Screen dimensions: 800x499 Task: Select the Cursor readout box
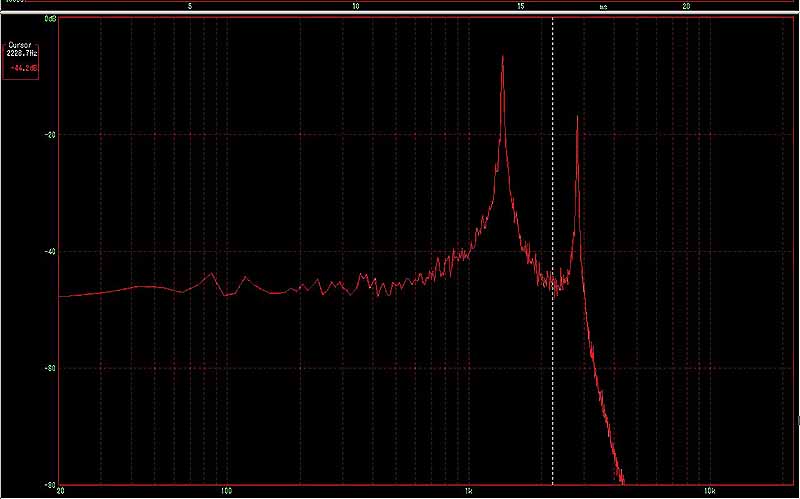tap(22, 57)
